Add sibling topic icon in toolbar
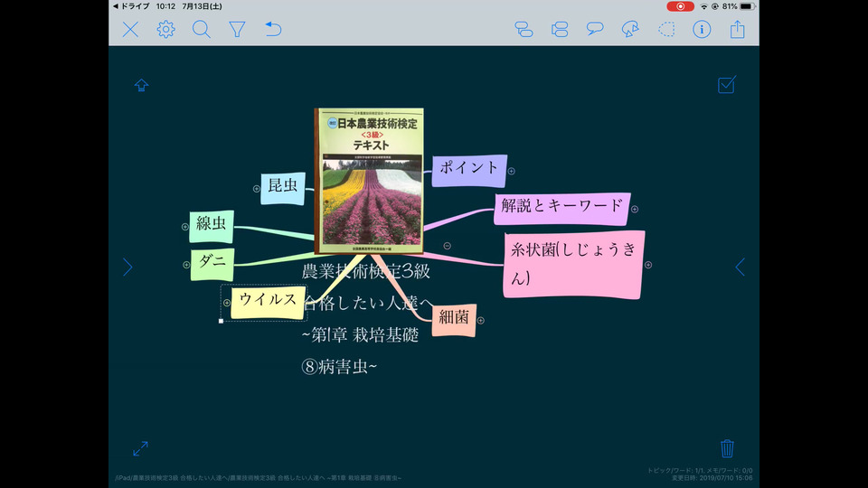This screenshot has height=488, width=868. (560, 29)
